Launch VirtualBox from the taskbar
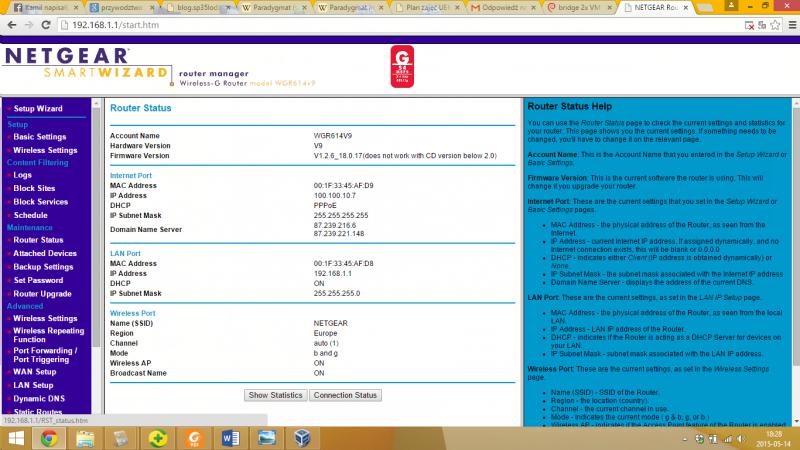Image resolution: width=800 pixels, height=450 pixels. click(301, 438)
